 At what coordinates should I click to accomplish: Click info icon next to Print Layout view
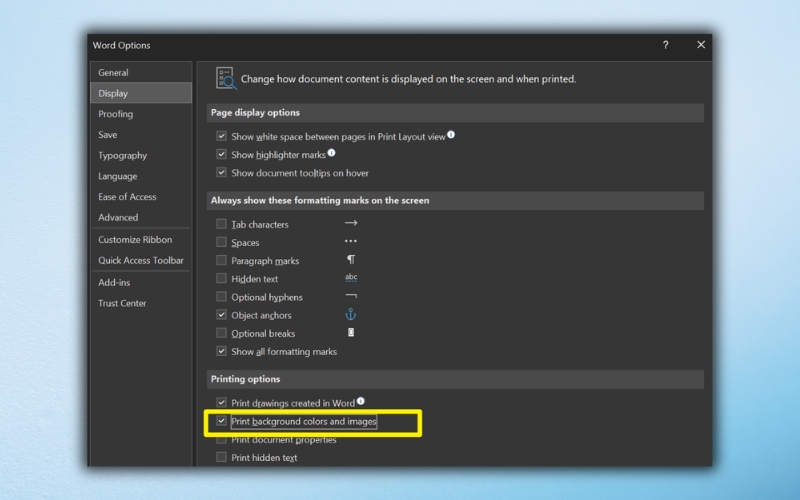(x=451, y=135)
